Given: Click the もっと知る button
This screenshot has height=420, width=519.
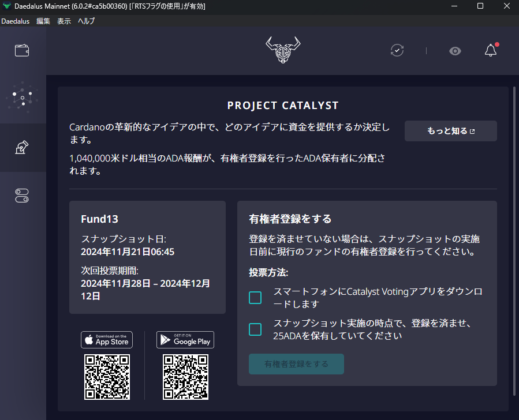Looking at the screenshot, I should (450, 131).
